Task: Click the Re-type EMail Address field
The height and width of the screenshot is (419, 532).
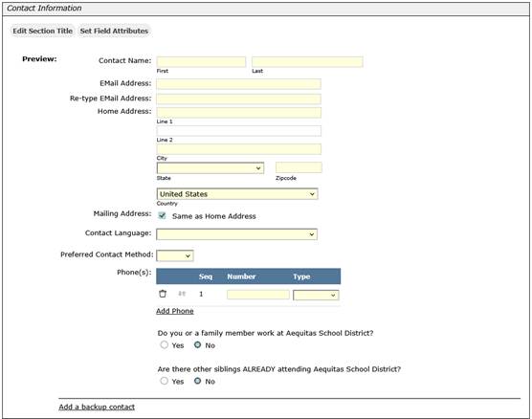Action: point(239,99)
